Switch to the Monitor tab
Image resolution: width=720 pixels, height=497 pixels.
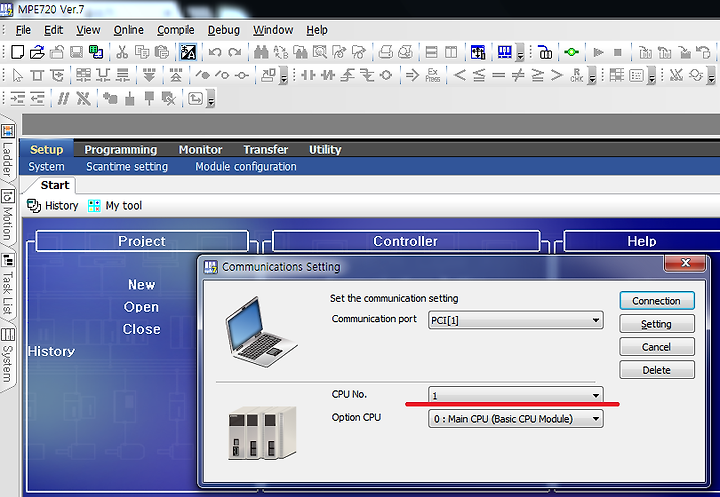pos(201,150)
